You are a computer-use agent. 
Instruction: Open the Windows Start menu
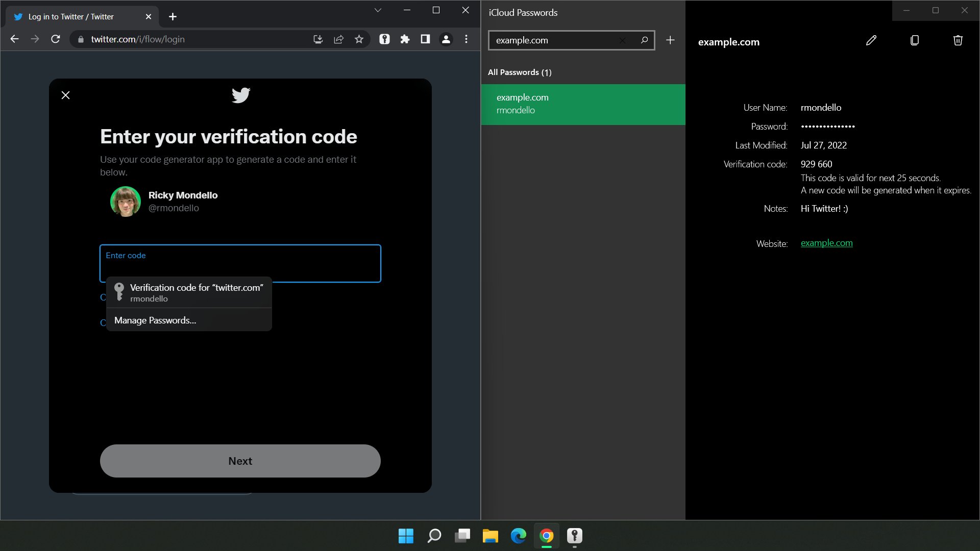[x=406, y=536]
